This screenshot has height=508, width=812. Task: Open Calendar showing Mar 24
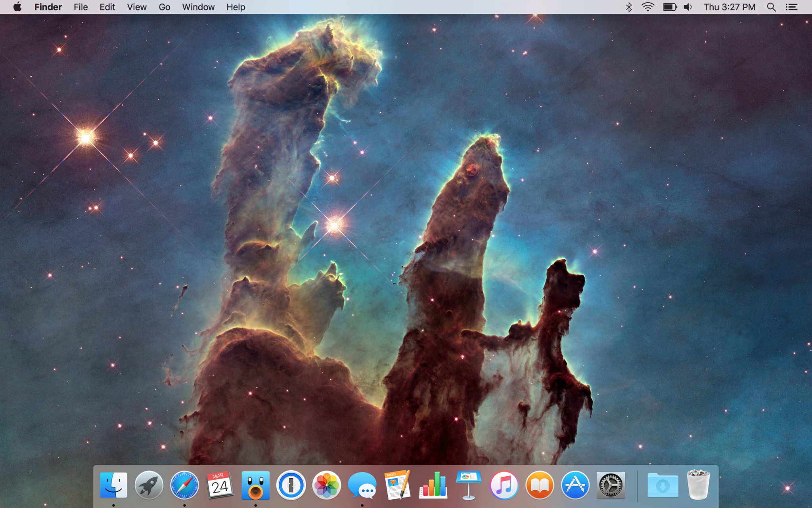[220, 485]
